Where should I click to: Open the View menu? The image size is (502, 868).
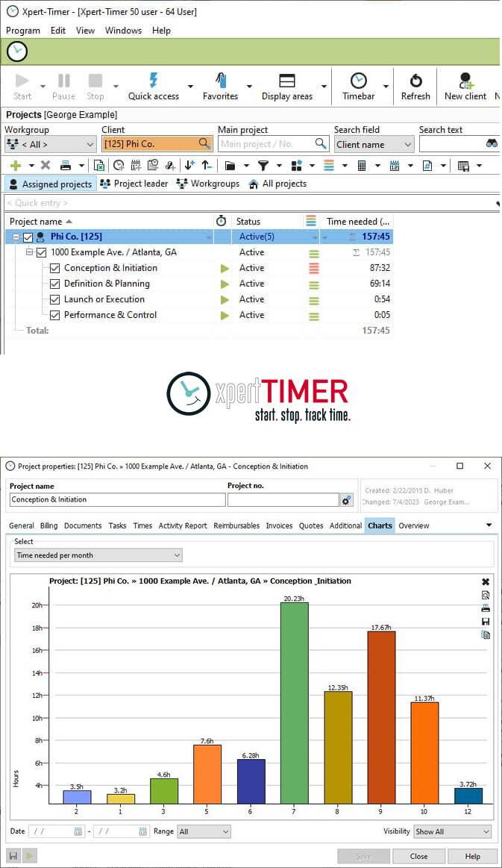click(x=85, y=31)
